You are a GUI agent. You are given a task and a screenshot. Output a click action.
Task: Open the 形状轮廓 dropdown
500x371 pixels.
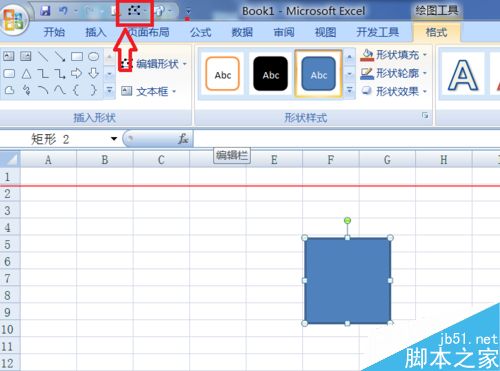click(425, 73)
